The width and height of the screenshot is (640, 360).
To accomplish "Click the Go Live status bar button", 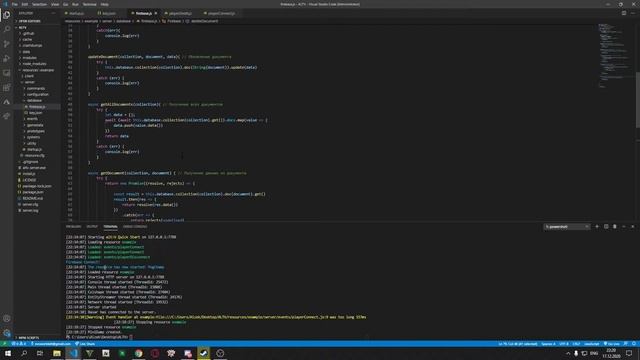I will [611, 344].
